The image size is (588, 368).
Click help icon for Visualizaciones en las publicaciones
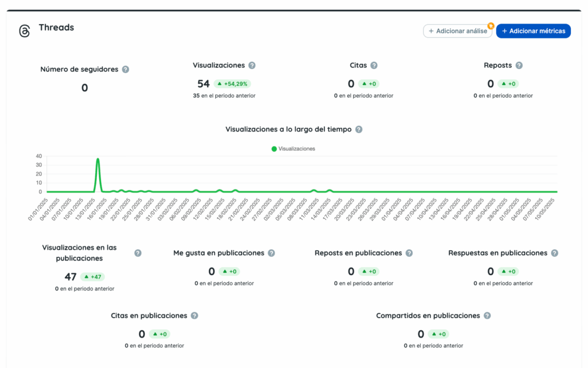tap(138, 253)
